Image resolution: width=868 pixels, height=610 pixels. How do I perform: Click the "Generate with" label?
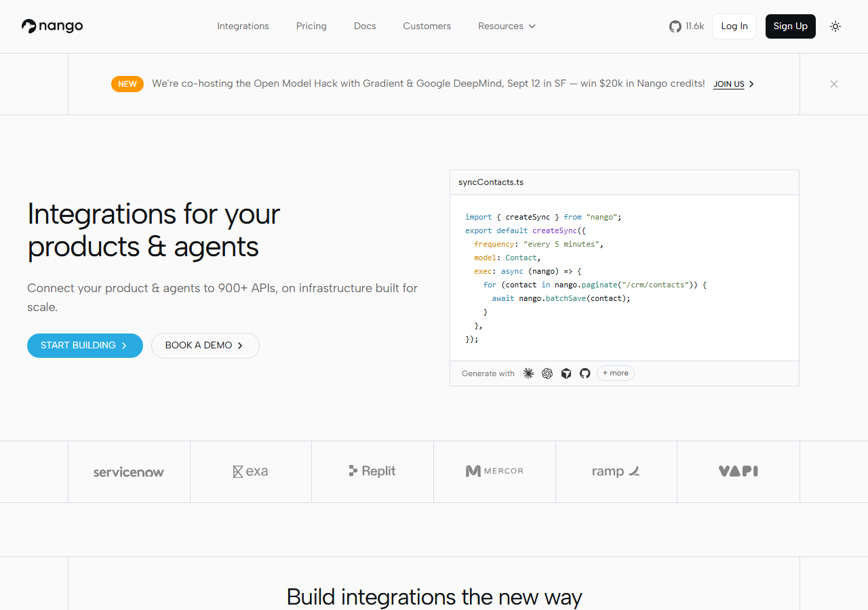click(x=488, y=373)
